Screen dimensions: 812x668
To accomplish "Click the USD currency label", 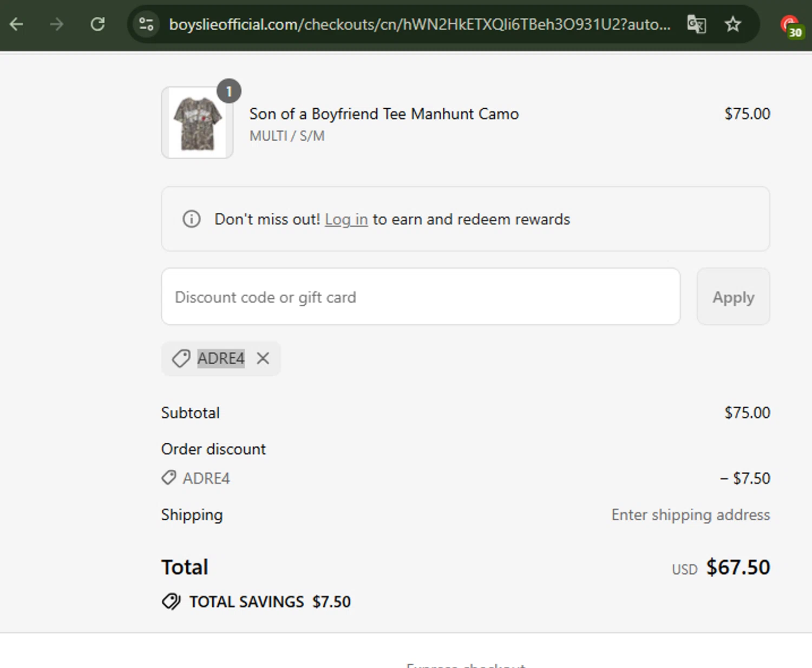I will coord(685,569).
